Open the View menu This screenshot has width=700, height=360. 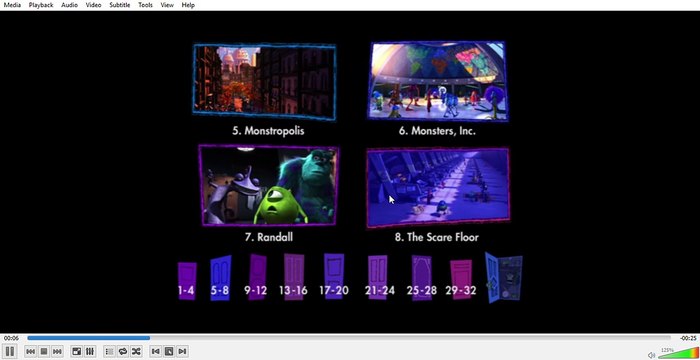[167, 5]
